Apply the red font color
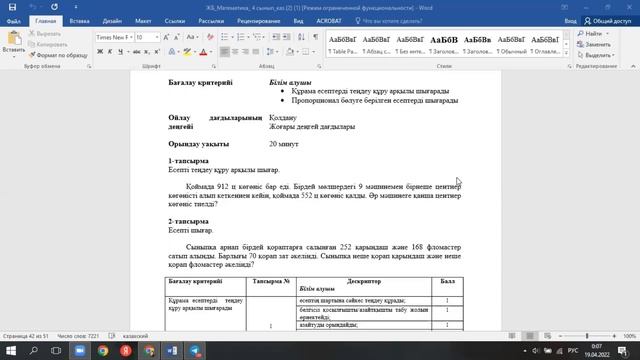 pyautogui.click(x=203, y=51)
